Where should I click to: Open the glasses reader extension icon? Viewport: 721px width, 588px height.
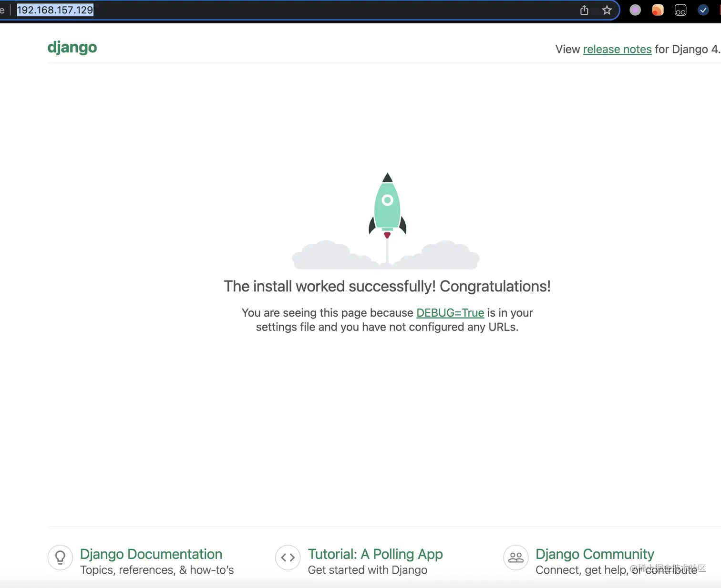coord(680,10)
